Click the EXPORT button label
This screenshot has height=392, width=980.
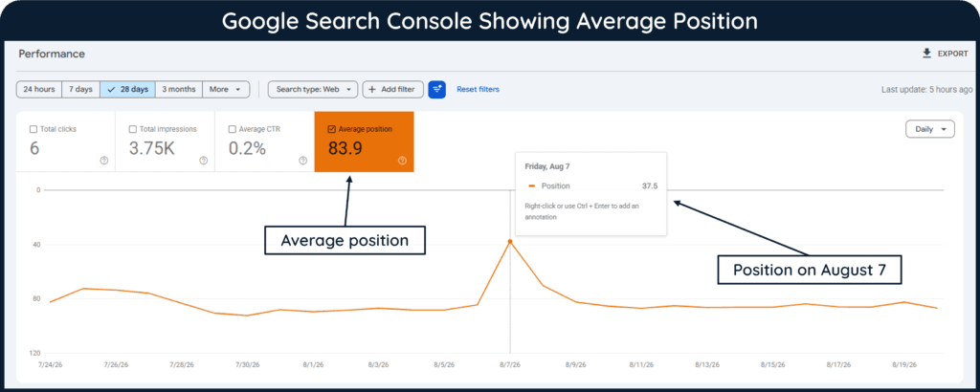coord(952,54)
